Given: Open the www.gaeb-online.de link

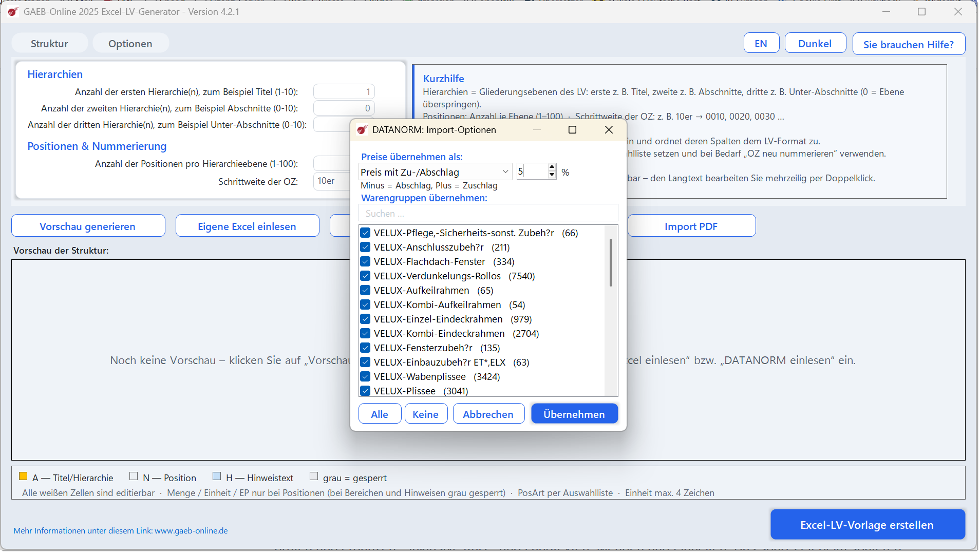Looking at the screenshot, I should click(x=191, y=531).
